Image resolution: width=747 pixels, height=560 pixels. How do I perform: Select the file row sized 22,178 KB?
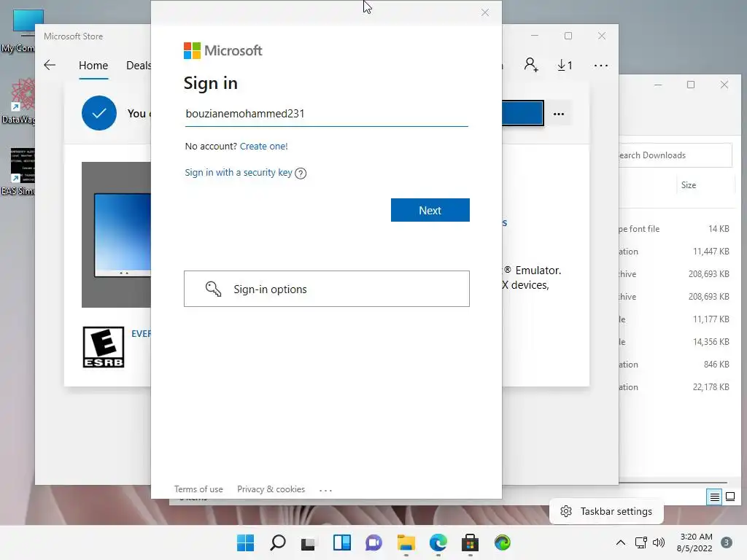point(676,387)
